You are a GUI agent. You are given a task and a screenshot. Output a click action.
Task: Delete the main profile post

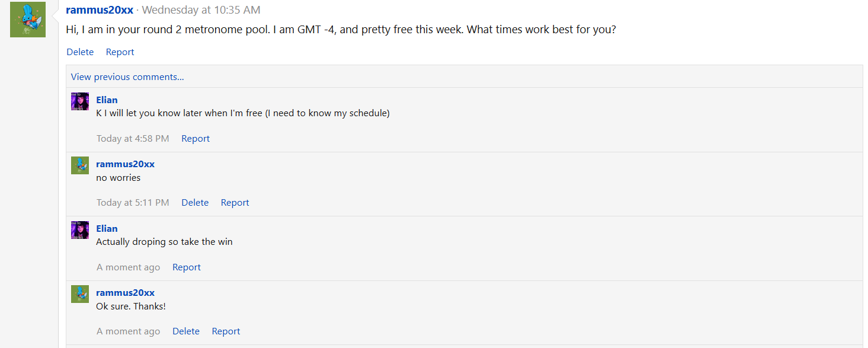(80, 52)
